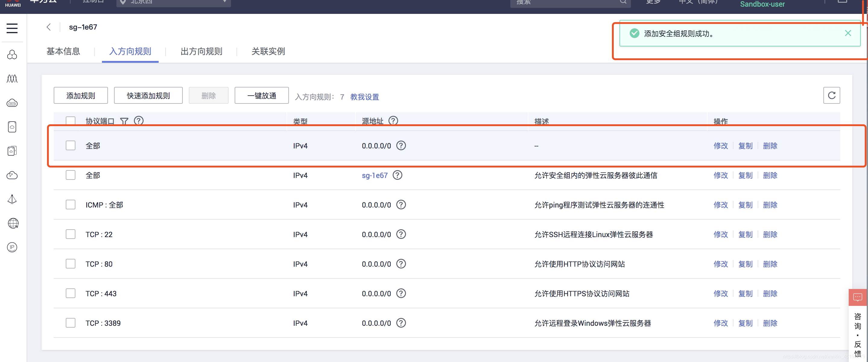Click 删除 in the sg-1e67 source row
The height and width of the screenshot is (362, 868).
click(770, 175)
